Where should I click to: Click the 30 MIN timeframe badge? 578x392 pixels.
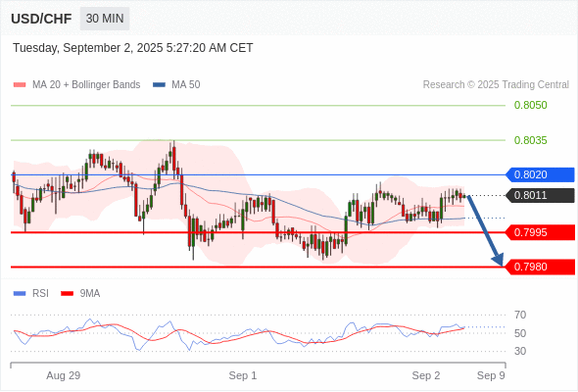[x=105, y=19]
